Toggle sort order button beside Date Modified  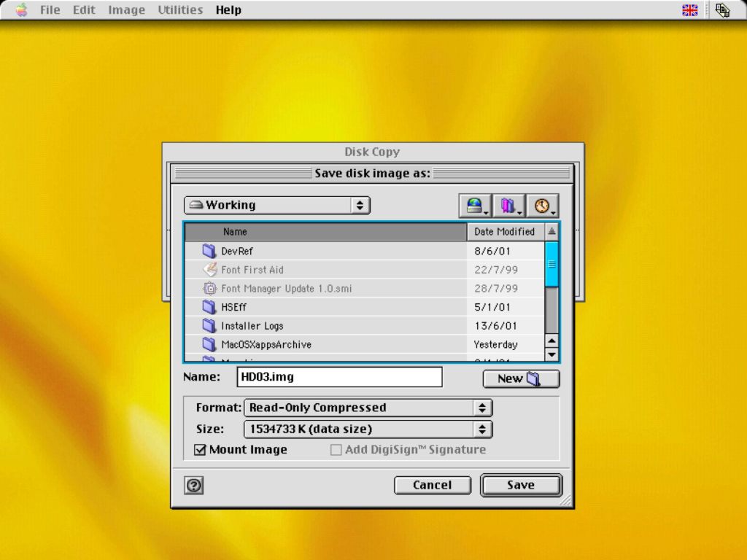pyautogui.click(x=551, y=232)
